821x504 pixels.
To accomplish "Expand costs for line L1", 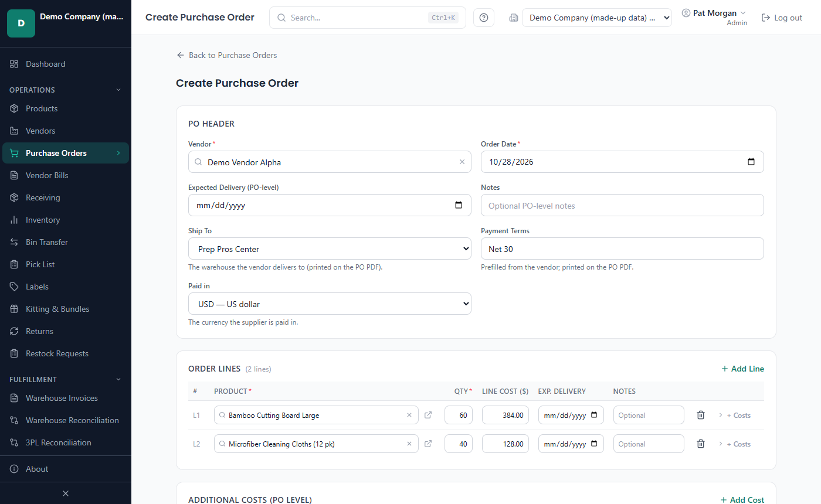I will tap(734, 415).
